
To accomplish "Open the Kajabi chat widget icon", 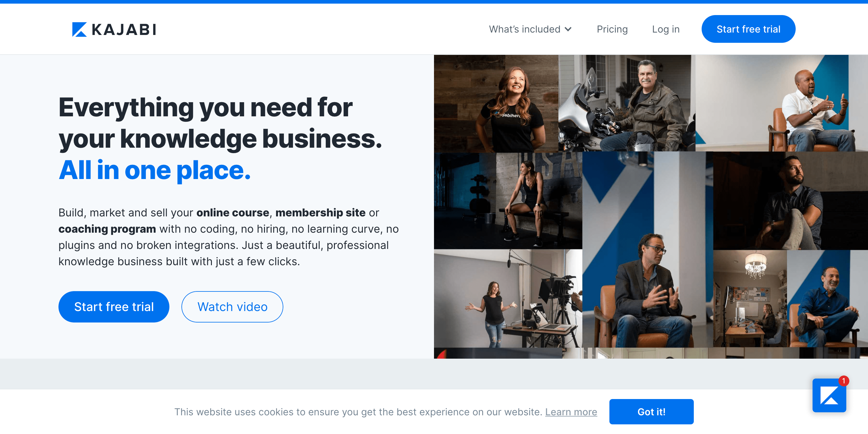I will [829, 395].
